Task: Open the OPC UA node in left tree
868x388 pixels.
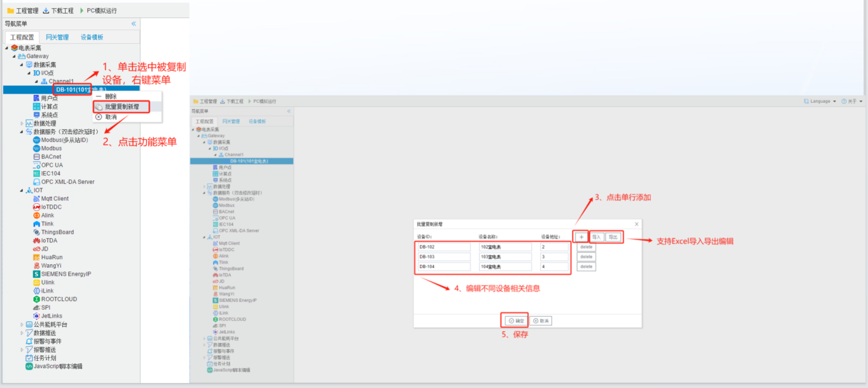Action: point(52,165)
